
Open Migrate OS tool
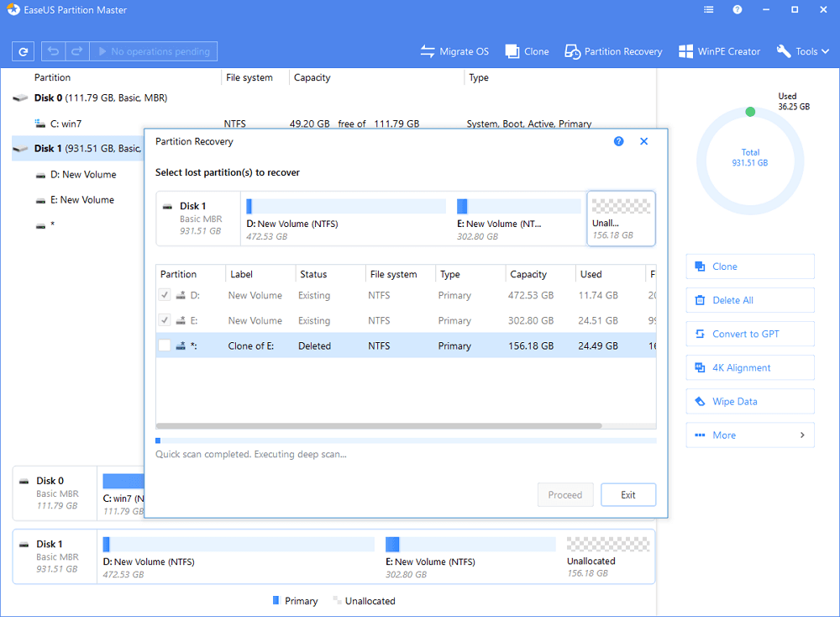click(454, 51)
